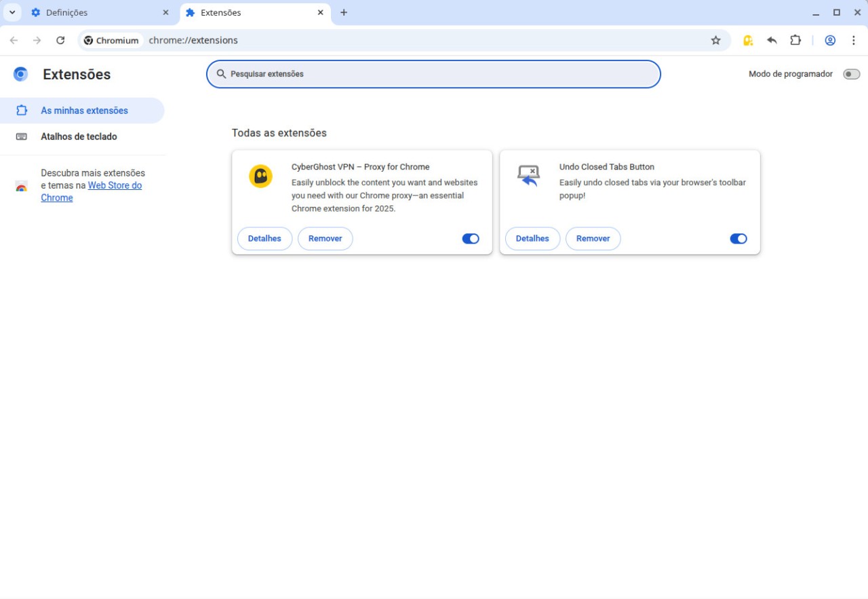This screenshot has width=868, height=599.
Task: Disable the CyberGhost VPN extension toggle
Action: point(471,239)
